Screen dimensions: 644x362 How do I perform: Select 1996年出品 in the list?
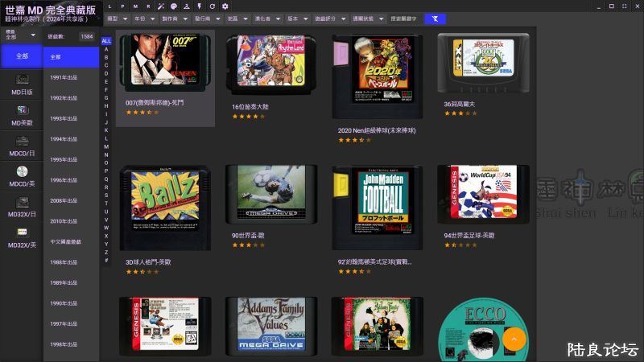(x=72, y=180)
